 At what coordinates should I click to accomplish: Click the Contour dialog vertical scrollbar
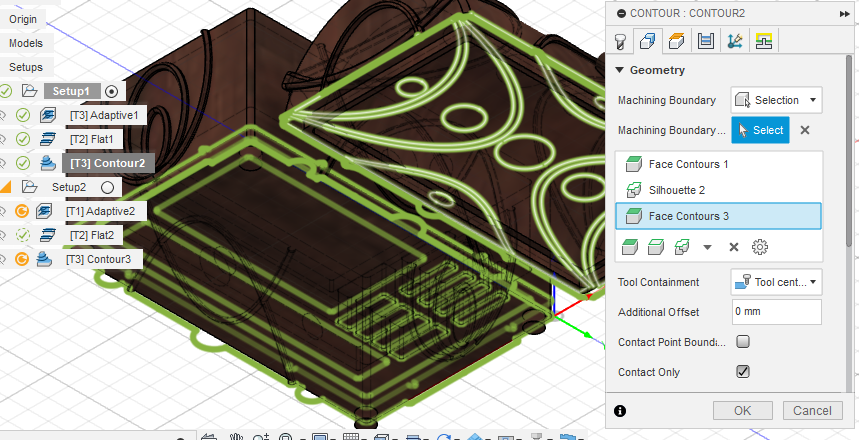click(849, 153)
